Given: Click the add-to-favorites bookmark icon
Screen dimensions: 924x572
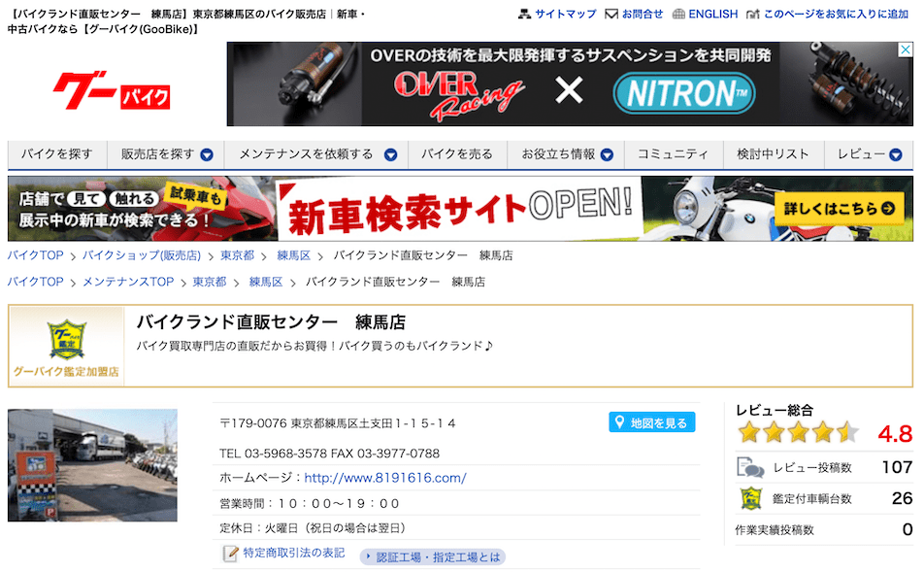Looking at the screenshot, I should 754,15.
